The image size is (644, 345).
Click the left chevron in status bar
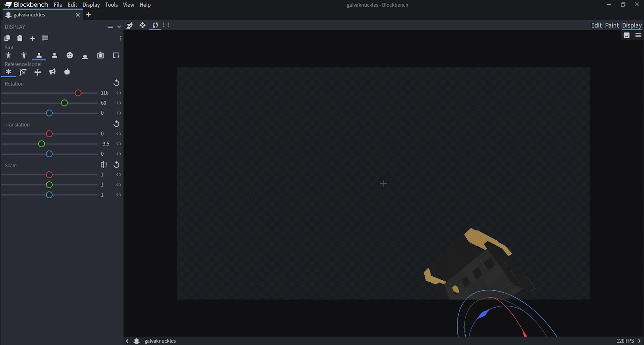pos(127,341)
